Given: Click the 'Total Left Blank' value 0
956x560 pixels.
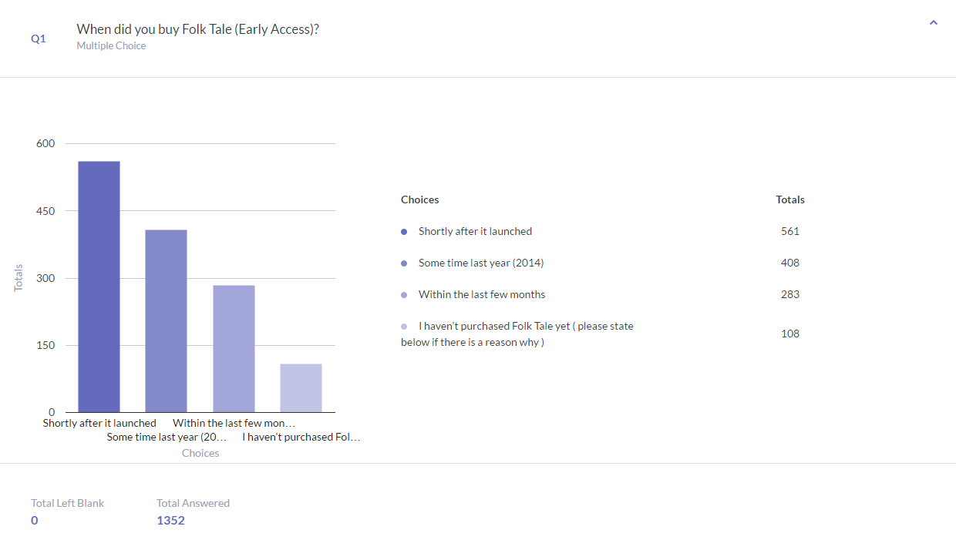Looking at the screenshot, I should point(35,520).
